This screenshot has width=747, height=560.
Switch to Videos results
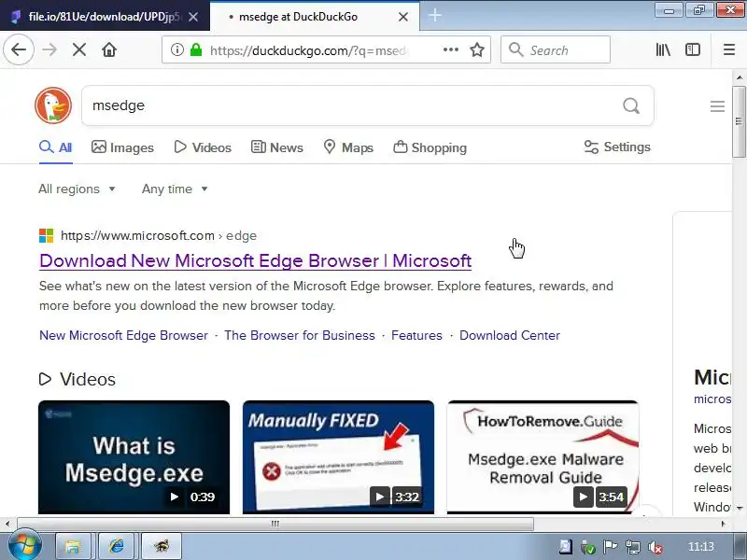pos(203,147)
